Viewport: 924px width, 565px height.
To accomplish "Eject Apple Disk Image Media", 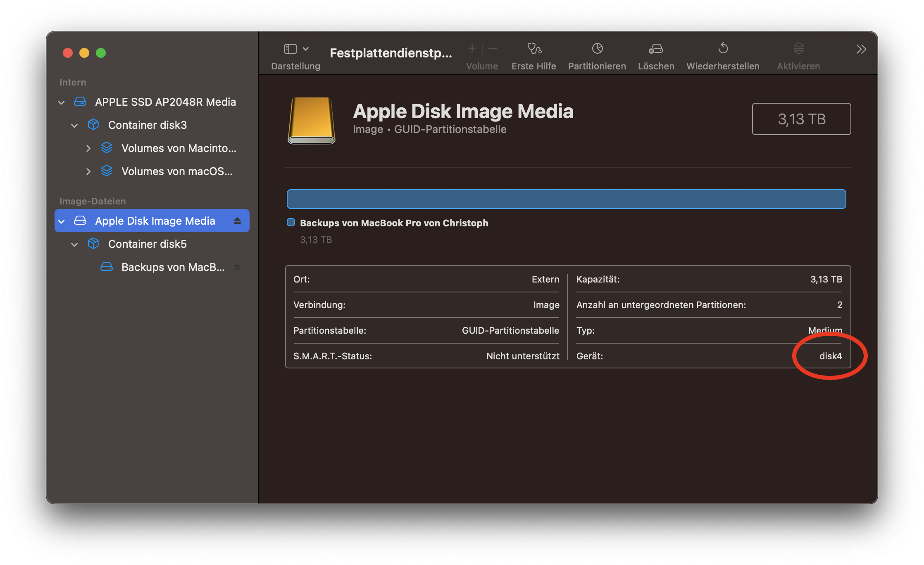I will pos(237,221).
